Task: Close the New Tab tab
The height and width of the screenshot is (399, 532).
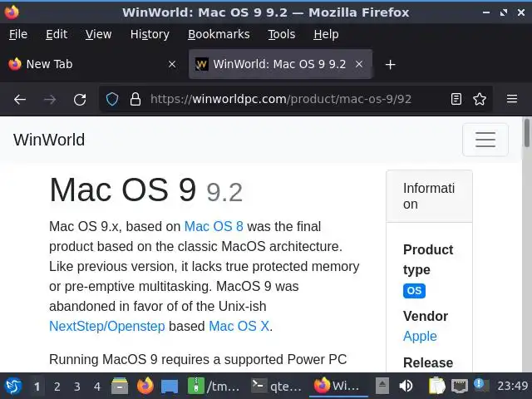Action: point(172,64)
